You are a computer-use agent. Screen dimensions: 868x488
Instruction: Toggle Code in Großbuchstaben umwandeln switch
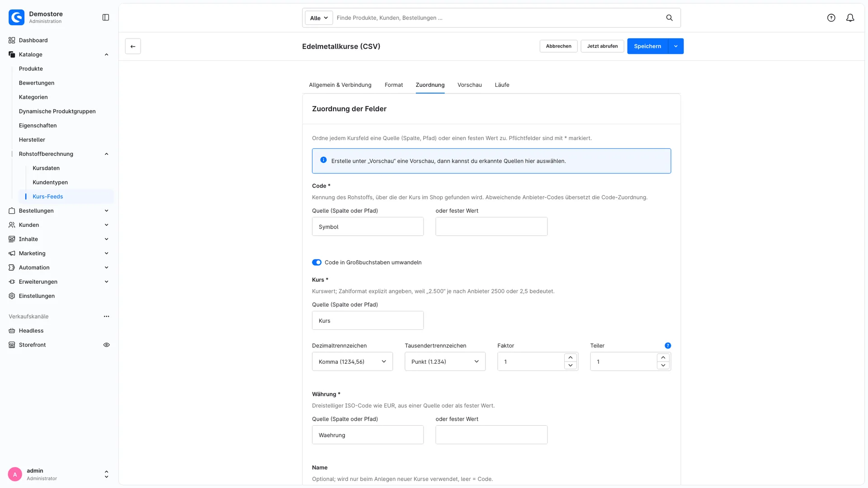tap(316, 263)
